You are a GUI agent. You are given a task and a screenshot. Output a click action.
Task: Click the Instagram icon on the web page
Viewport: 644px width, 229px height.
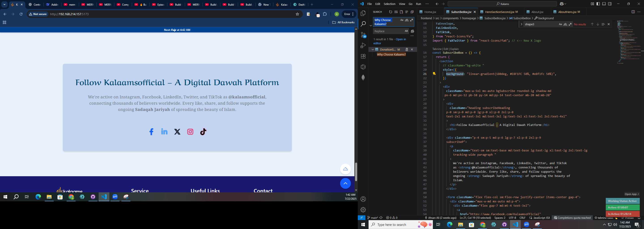pyautogui.click(x=190, y=132)
